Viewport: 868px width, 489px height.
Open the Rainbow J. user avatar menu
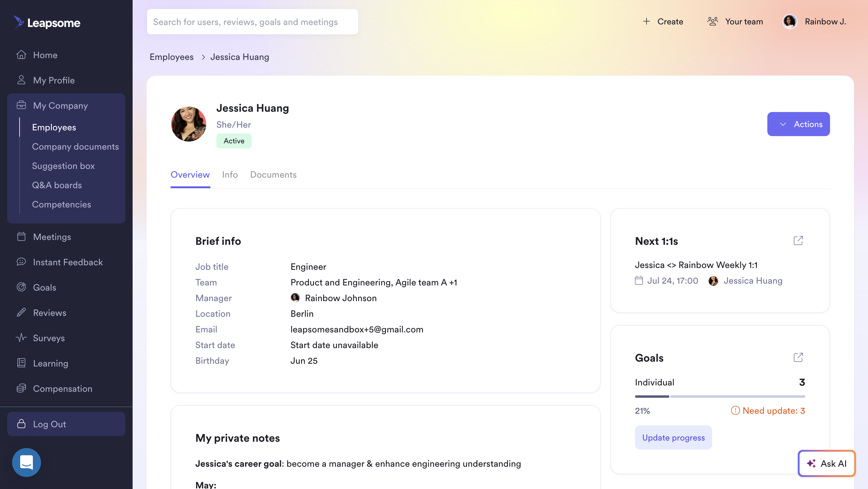(790, 22)
